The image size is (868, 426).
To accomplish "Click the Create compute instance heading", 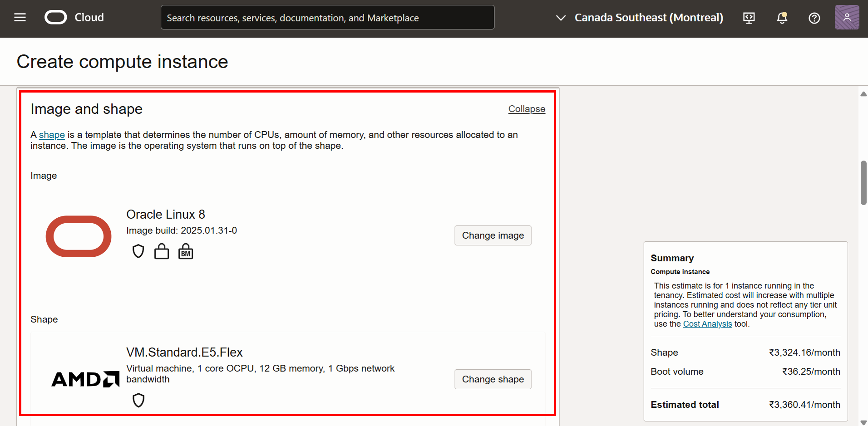I will click(x=123, y=62).
